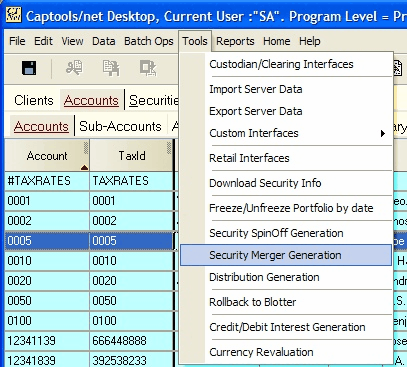Open the Batch Ops menu
Image resolution: width=407 pixels, height=367 pixels.
149,41
